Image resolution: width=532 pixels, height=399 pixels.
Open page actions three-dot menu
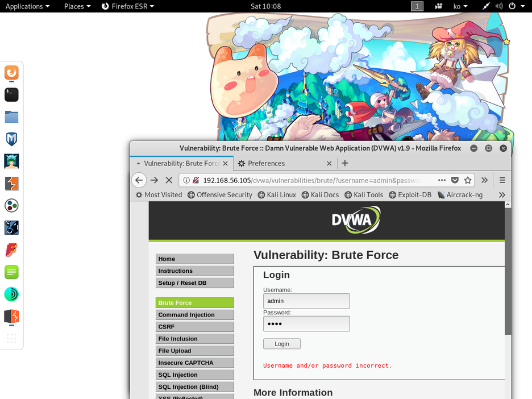(x=442, y=180)
